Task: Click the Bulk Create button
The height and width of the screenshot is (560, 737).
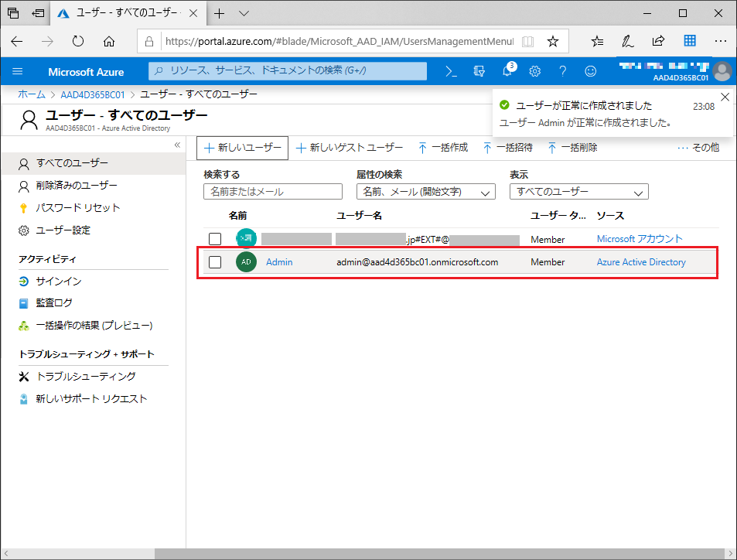Action: click(x=443, y=148)
